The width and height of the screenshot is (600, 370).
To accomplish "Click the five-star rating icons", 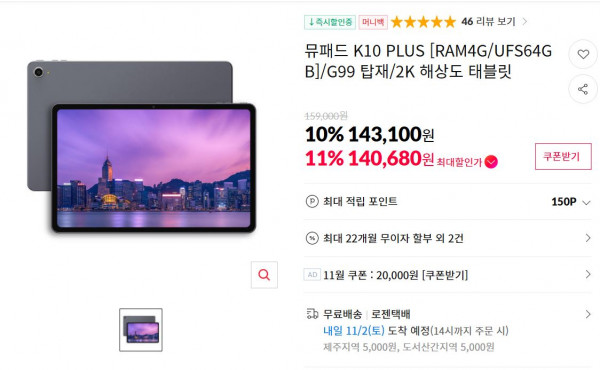I will 424,22.
